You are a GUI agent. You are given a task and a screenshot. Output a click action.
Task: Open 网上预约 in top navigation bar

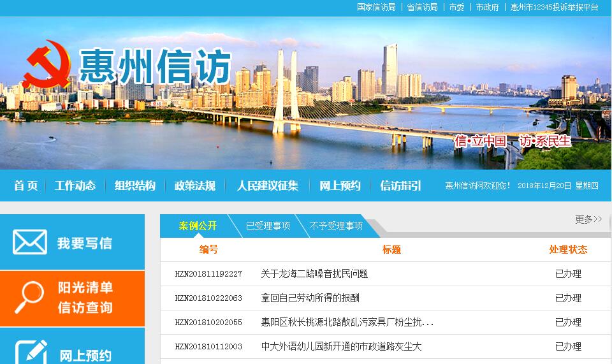click(340, 186)
